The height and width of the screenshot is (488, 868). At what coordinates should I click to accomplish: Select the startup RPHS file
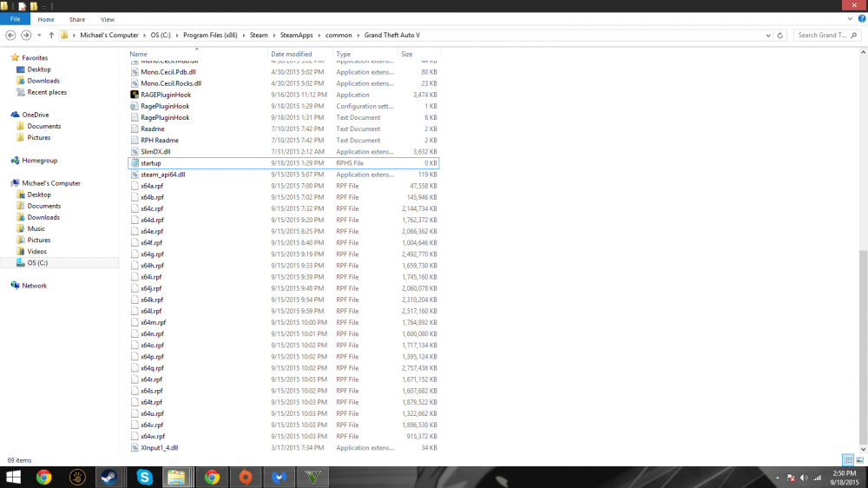click(284, 163)
